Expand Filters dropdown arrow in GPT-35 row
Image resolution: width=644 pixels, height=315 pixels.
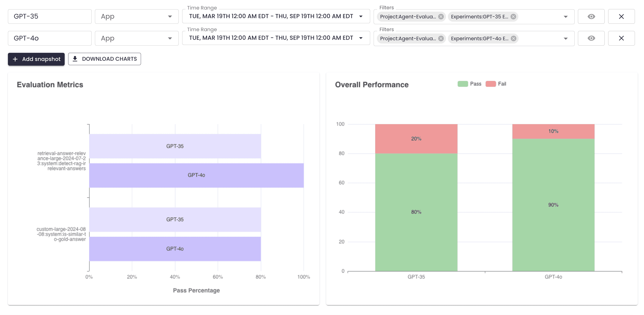[566, 17]
